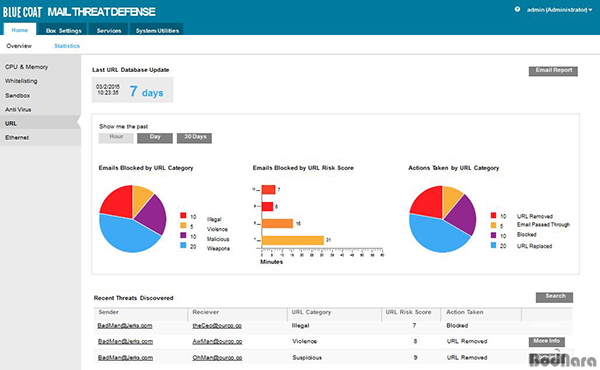The height and width of the screenshot is (370, 600).
Task: Open the BadMan@jerks.com sender link in Illegal row
Action: coord(125,326)
